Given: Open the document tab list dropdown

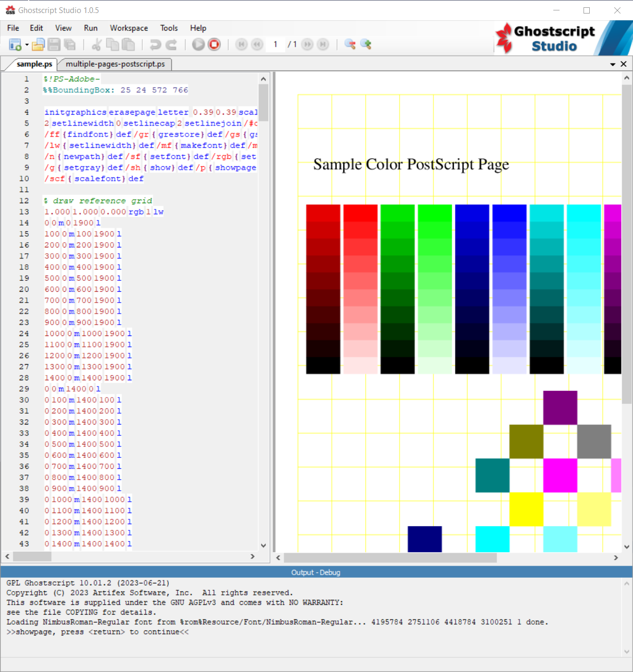Looking at the screenshot, I should tap(613, 64).
